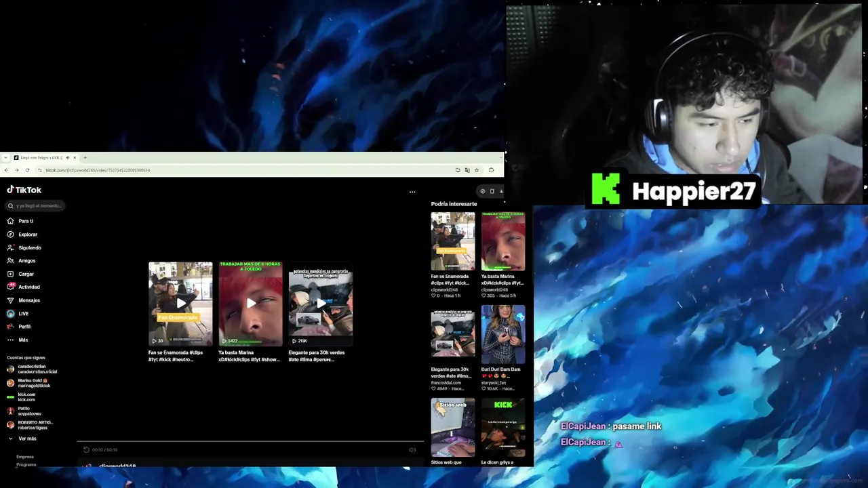The height and width of the screenshot is (488, 868).
Task: Open Explorar in the TikTok sidebar
Action: coord(22,235)
